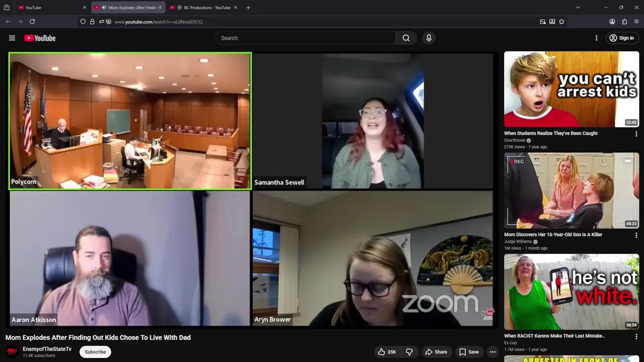Image resolution: width=644 pixels, height=362 pixels.
Task: Open browser extensions puzzle icon
Action: pos(624,22)
